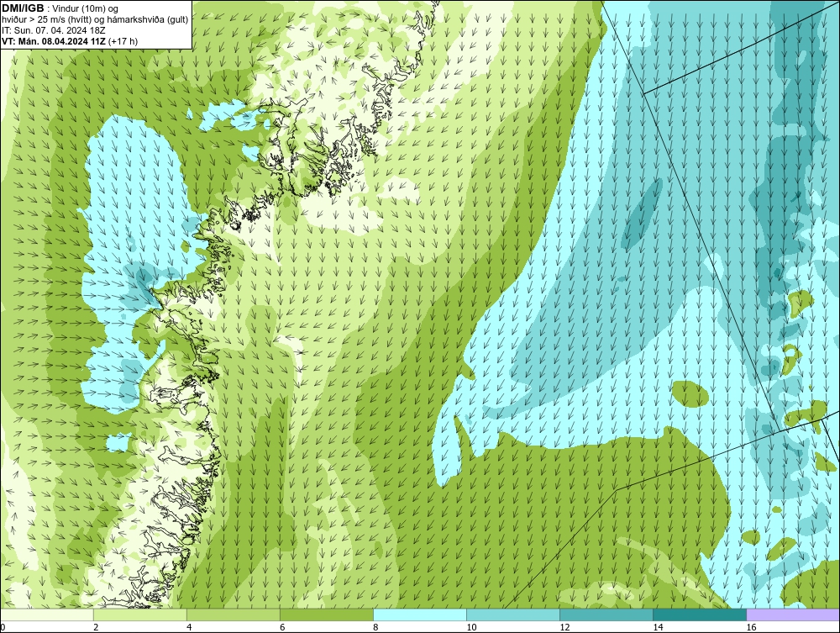Click the legend label '4'
The width and height of the screenshot is (840, 633).
189,627
